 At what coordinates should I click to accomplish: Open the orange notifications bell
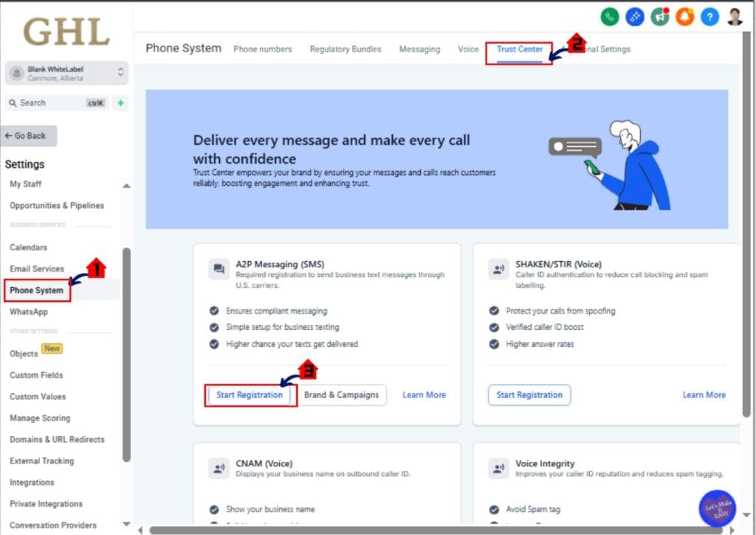[x=684, y=16]
